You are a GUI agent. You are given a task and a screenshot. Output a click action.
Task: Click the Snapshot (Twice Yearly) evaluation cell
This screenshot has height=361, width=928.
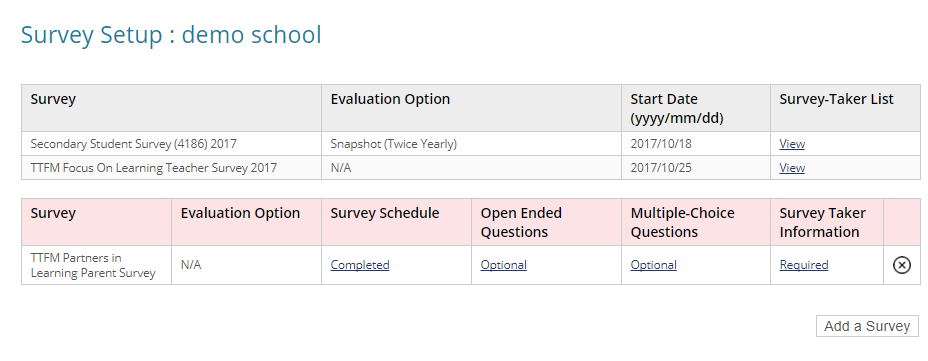click(x=471, y=144)
